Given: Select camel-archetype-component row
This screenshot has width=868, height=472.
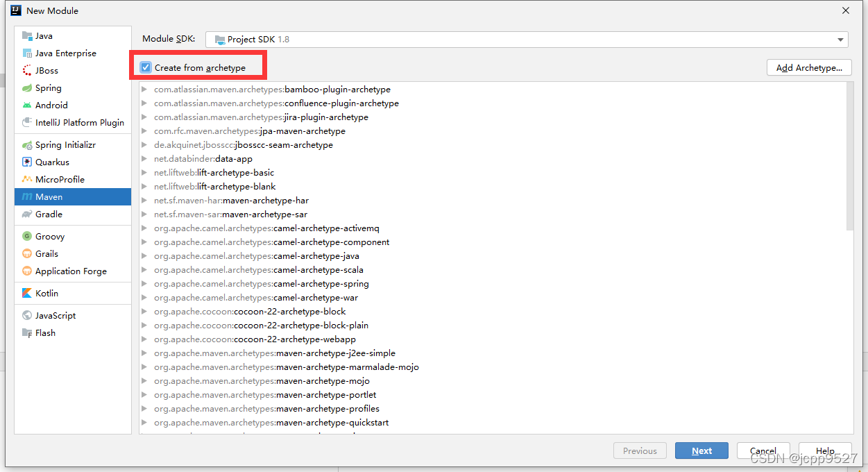Looking at the screenshot, I should tap(493, 242).
